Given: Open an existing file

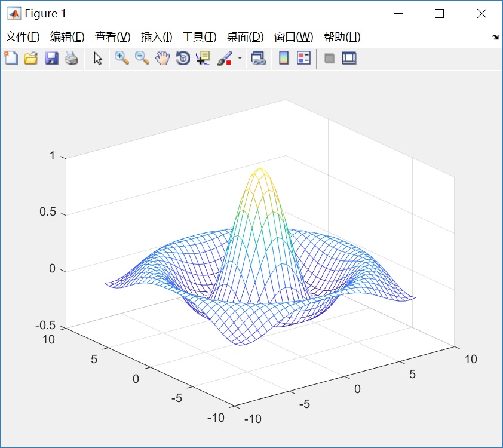Looking at the screenshot, I should tap(31, 58).
